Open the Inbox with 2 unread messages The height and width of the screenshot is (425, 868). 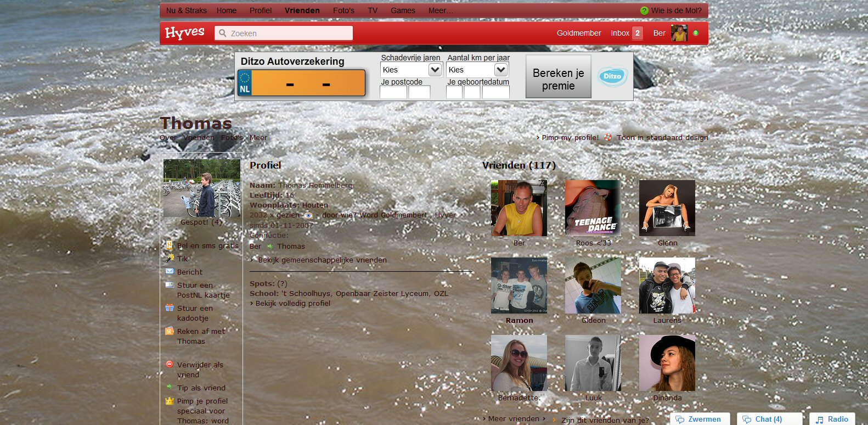point(626,33)
